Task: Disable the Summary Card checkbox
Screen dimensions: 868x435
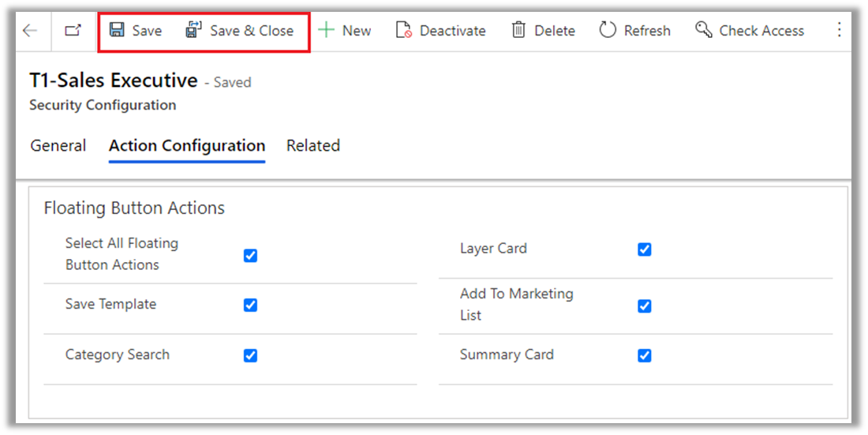Action: [644, 356]
